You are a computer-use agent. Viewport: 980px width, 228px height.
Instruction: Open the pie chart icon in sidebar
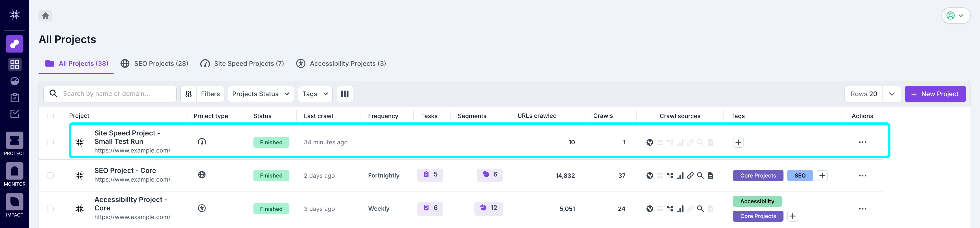click(15, 81)
